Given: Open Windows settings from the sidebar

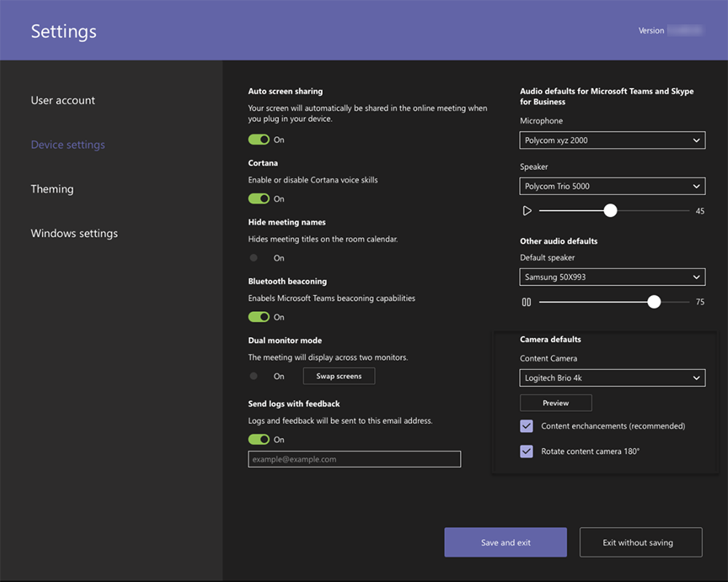Looking at the screenshot, I should (x=74, y=234).
